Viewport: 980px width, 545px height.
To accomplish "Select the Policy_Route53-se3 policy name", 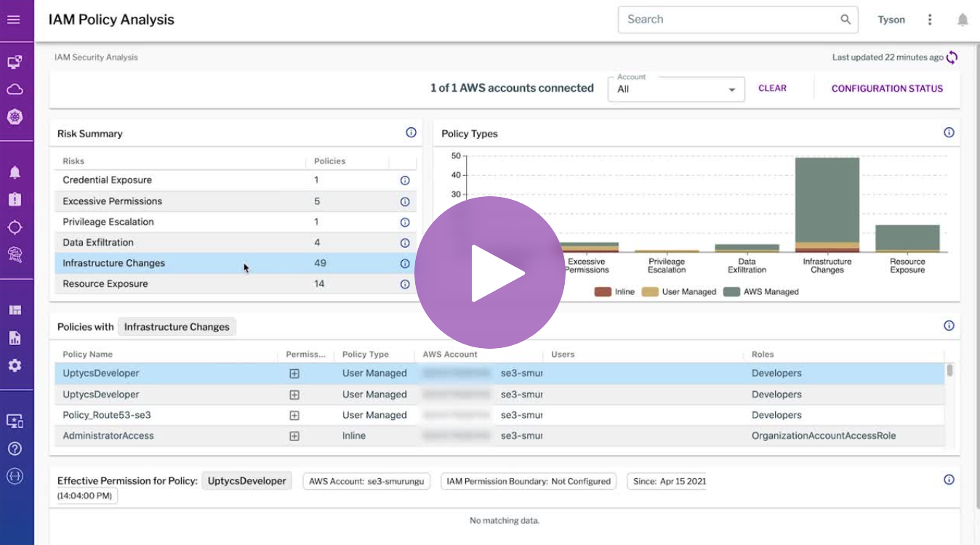I will (x=107, y=415).
